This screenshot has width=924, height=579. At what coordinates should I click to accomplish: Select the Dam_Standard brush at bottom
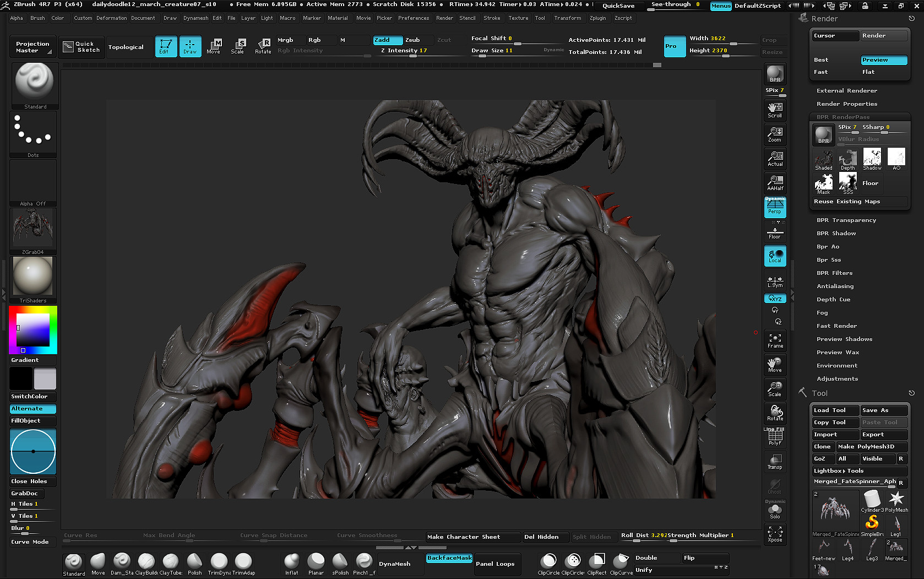tap(122, 564)
